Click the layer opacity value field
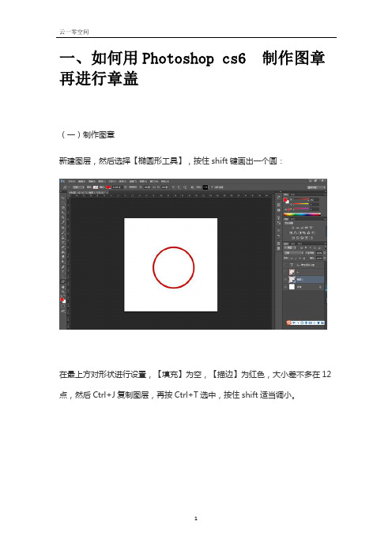Screen dimensions: 392x555 [319, 253]
